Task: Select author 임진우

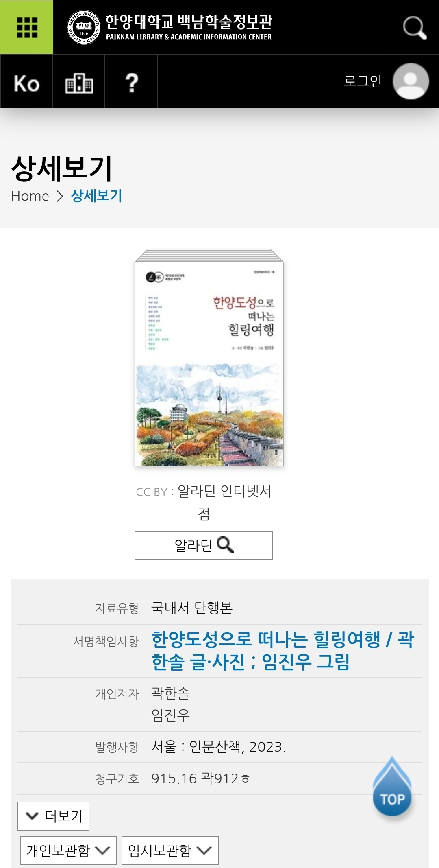Action: pyautogui.click(x=170, y=715)
